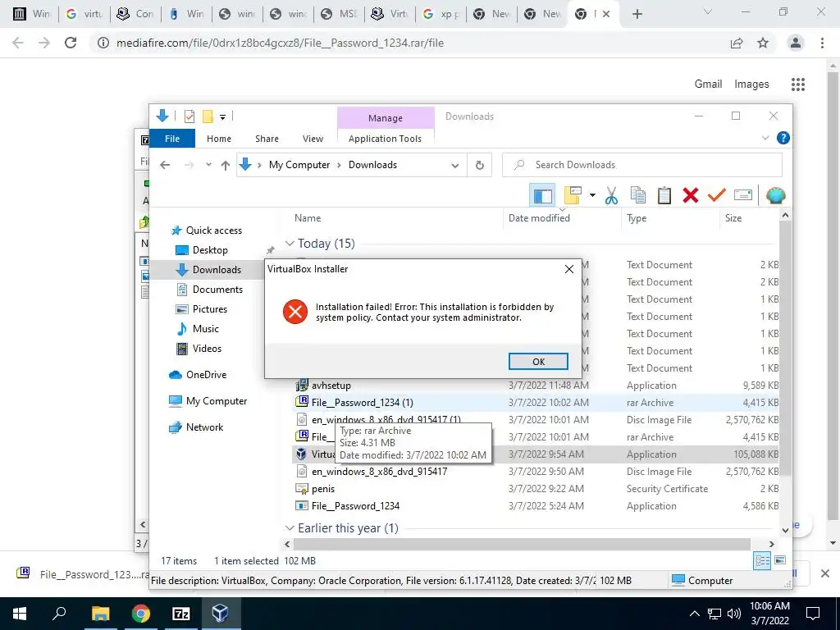Image resolution: width=840 pixels, height=630 pixels.
Task: Open the Home ribbon tab
Action: point(219,139)
